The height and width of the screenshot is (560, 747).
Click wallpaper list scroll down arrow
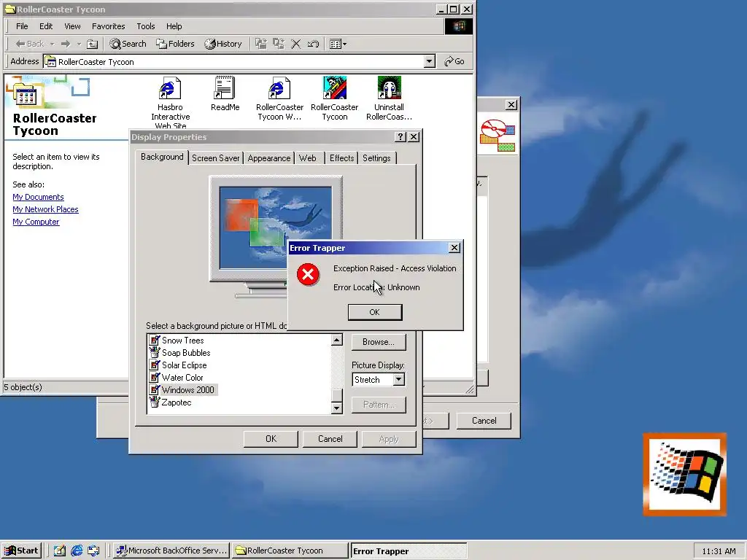point(337,408)
